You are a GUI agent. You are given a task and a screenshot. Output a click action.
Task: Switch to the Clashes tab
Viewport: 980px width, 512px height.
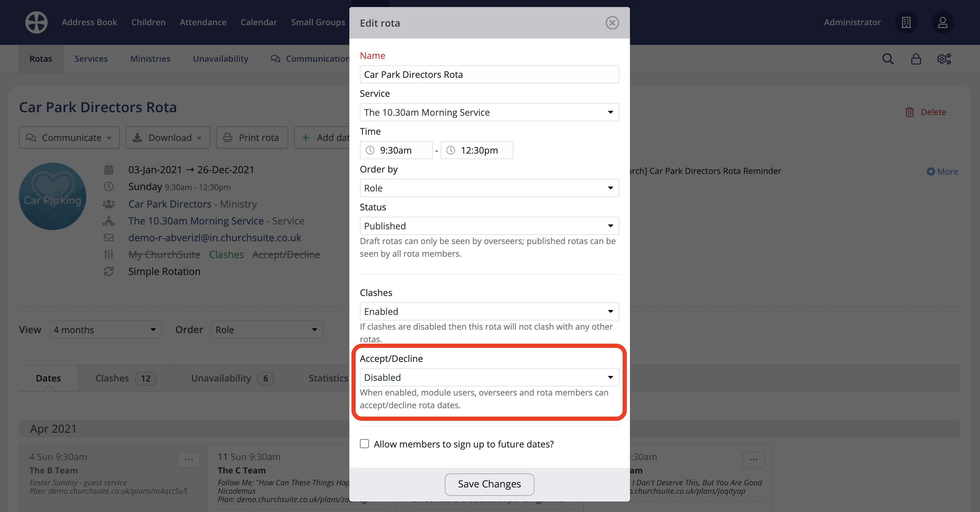(112, 378)
